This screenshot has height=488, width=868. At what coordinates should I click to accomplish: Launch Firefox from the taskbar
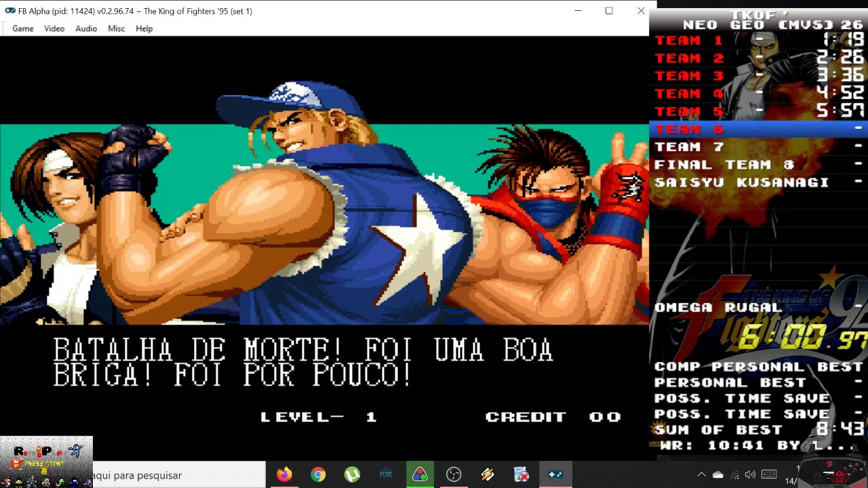coord(284,474)
